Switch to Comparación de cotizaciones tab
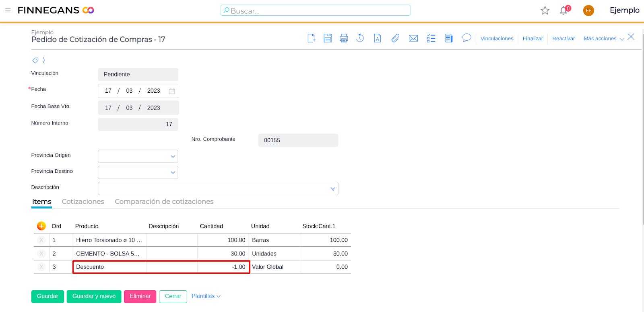This screenshot has height=312, width=644. [x=164, y=202]
